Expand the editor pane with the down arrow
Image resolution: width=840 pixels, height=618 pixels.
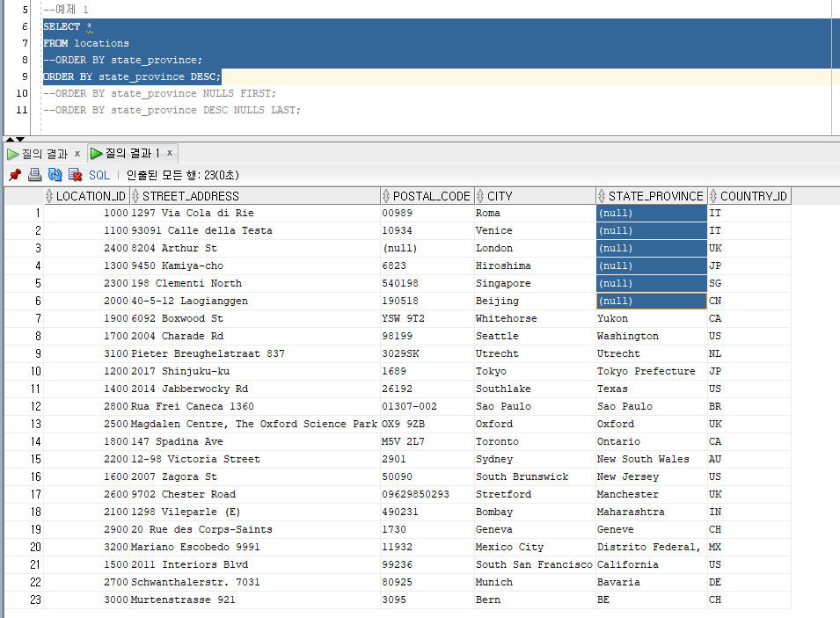pos(20,139)
